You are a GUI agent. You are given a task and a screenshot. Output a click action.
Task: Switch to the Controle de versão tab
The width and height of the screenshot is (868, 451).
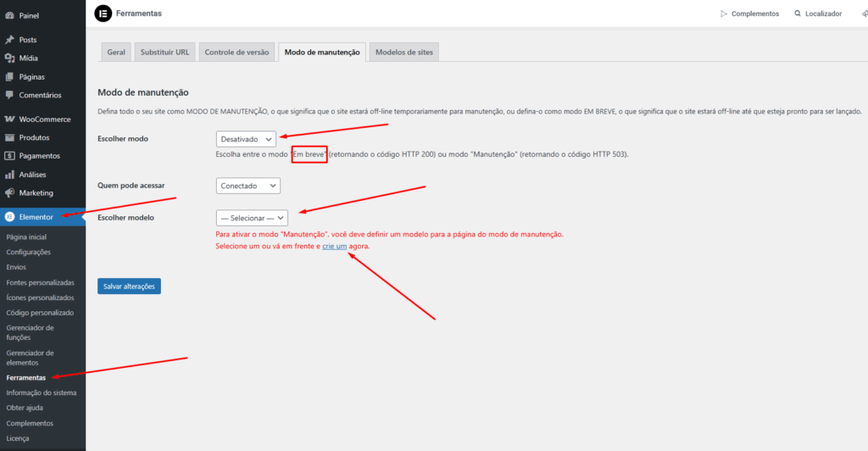coord(236,52)
